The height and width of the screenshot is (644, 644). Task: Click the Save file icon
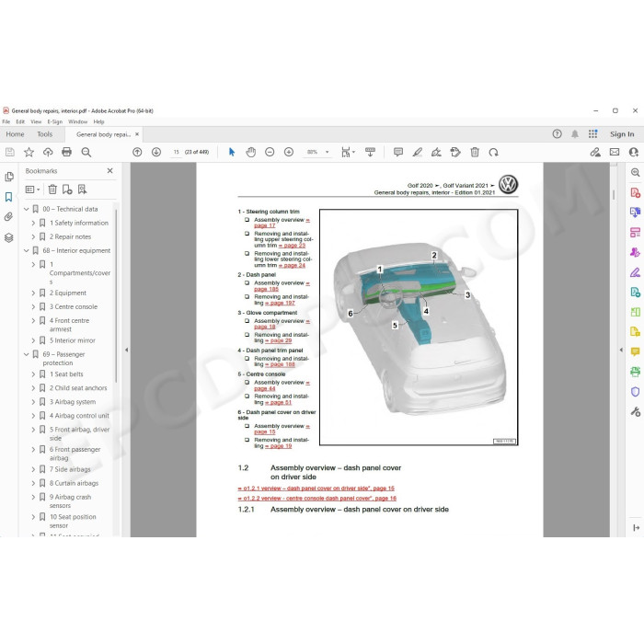(10, 153)
